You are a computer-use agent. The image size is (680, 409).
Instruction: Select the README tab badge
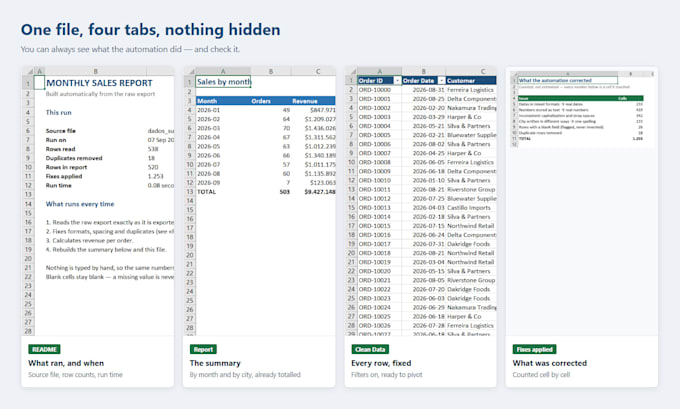pos(44,349)
